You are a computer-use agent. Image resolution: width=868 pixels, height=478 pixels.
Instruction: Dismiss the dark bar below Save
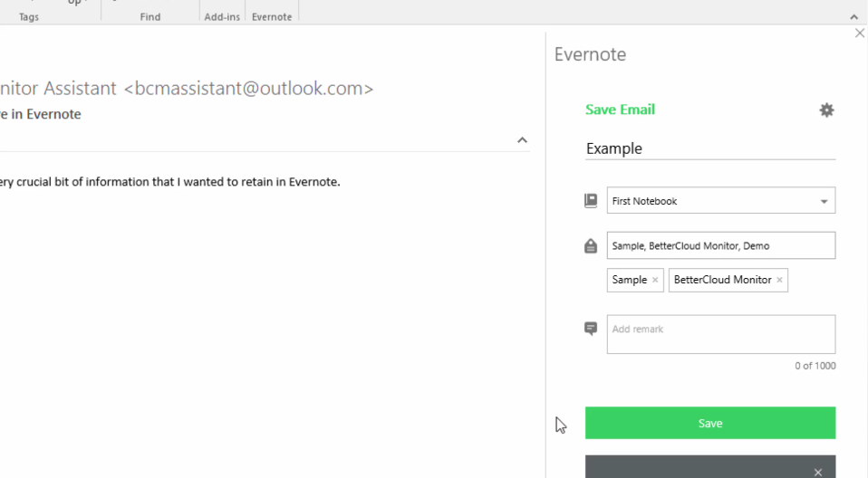click(x=818, y=472)
